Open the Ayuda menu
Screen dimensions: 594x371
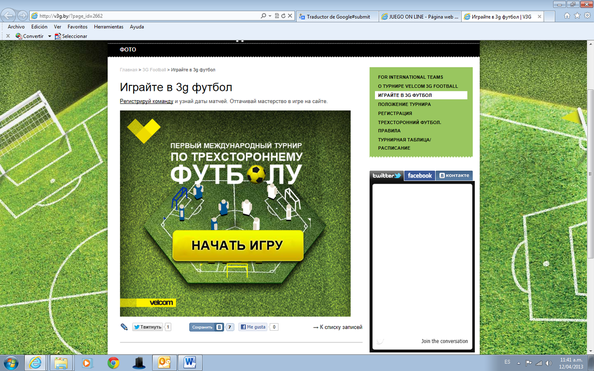click(x=137, y=27)
